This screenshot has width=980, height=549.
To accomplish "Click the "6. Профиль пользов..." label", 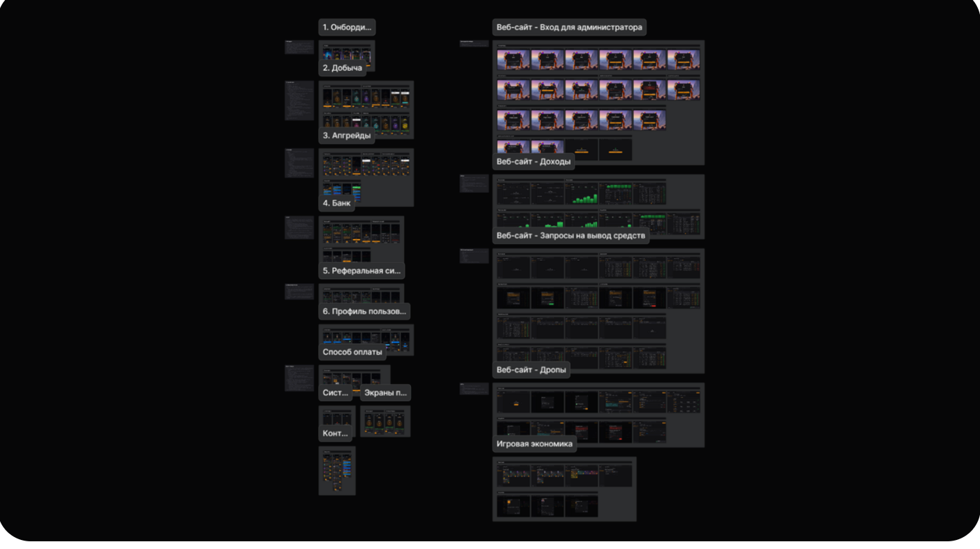I will click(x=364, y=311).
